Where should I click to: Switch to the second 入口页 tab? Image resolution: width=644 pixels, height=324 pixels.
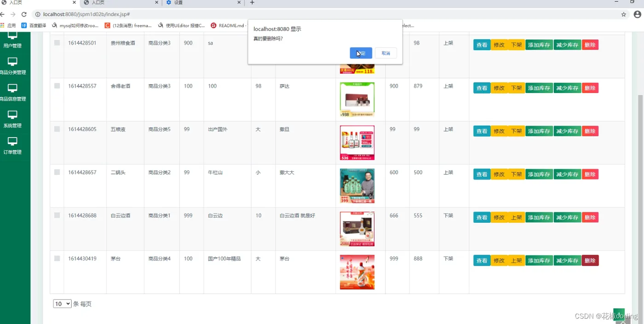121,3
